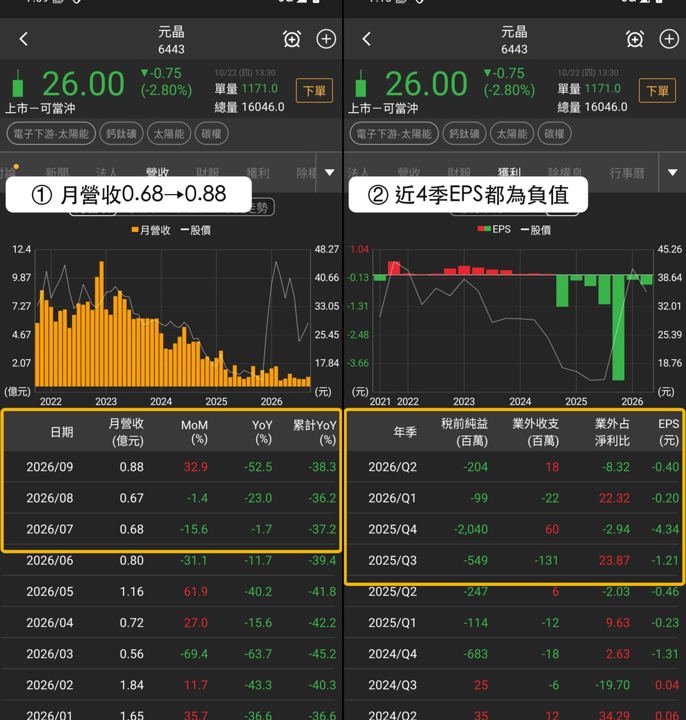Tap YoY value -52.5 for 2026/09
Image resolution: width=686 pixels, height=720 pixels.
pos(258,467)
